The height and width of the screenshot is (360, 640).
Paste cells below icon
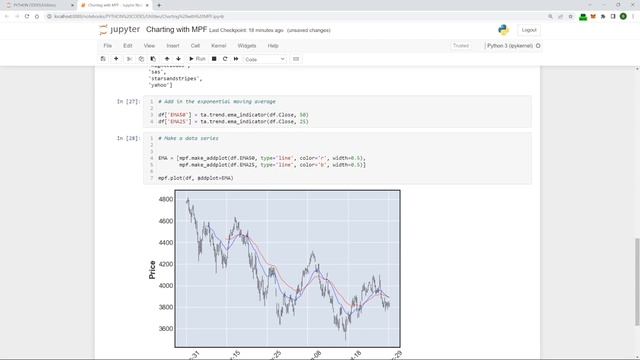(x=153, y=59)
